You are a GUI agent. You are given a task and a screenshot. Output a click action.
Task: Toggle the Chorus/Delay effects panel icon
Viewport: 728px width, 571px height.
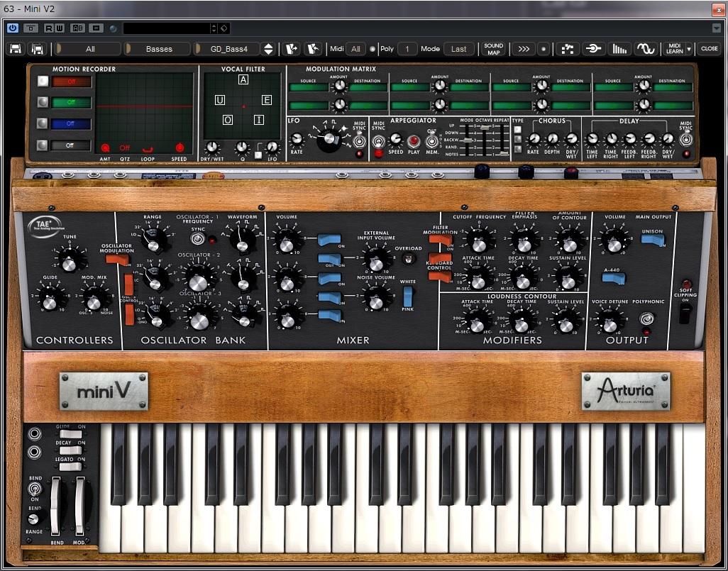click(x=619, y=49)
